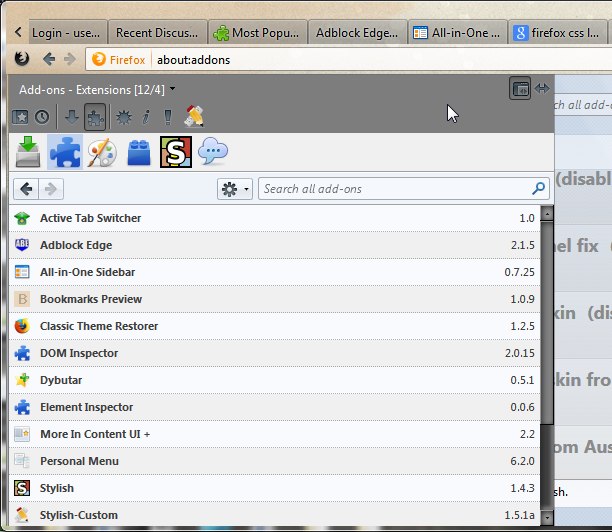Click scrollbar up arrow in extensions list

pyautogui.click(x=547, y=214)
